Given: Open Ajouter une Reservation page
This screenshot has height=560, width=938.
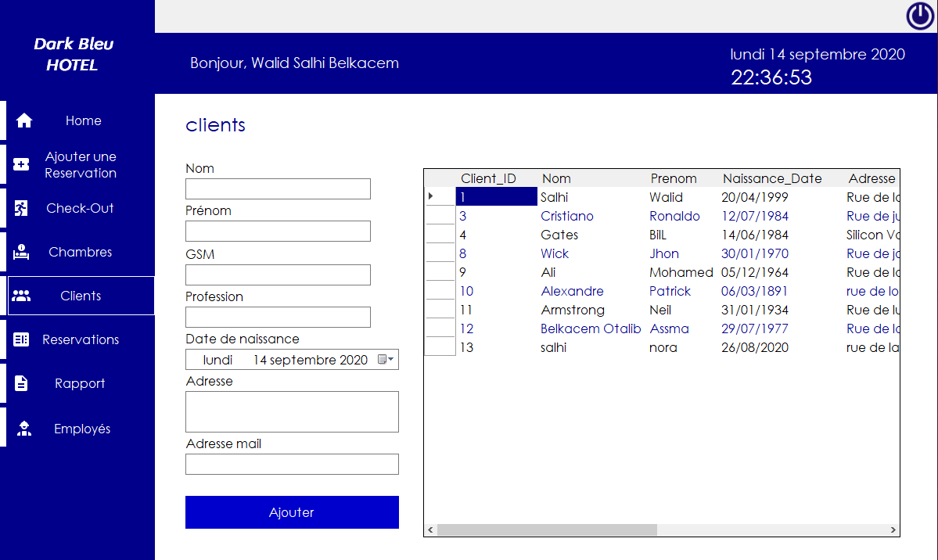Looking at the screenshot, I should click(81, 164).
